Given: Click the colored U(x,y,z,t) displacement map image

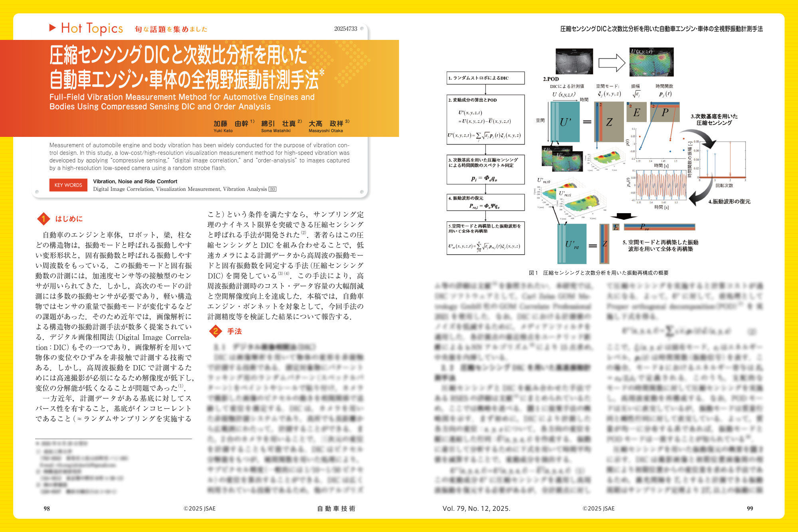Looking at the screenshot, I should pos(651,62).
